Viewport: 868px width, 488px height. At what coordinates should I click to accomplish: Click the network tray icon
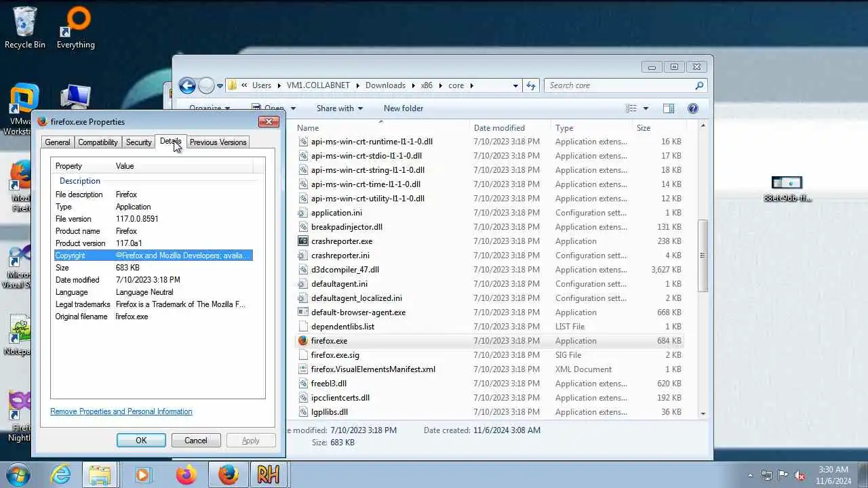point(767,475)
